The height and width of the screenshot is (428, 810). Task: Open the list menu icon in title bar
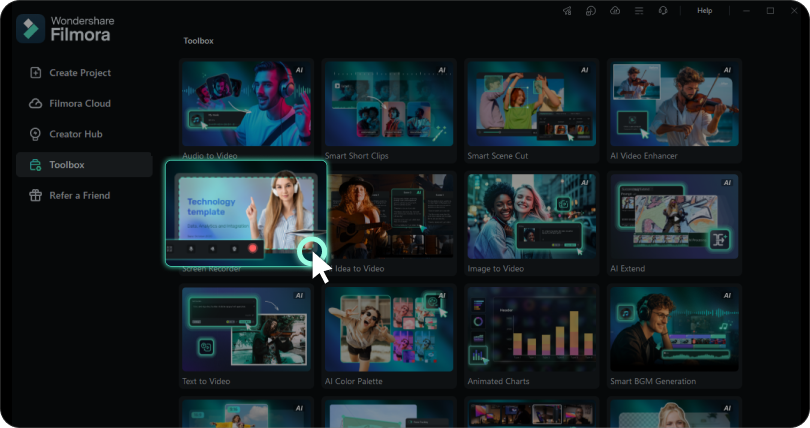[639, 11]
